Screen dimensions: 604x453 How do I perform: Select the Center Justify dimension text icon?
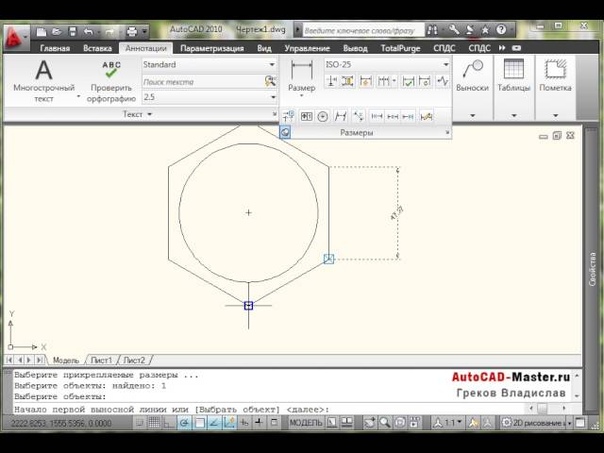click(x=392, y=116)
